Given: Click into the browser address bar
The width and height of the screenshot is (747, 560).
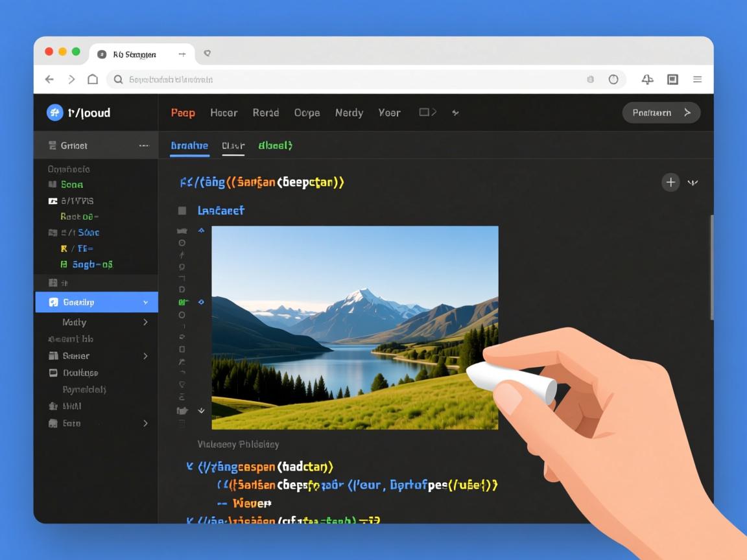Looking at the screenshot, I should click(x=350, y=79).
